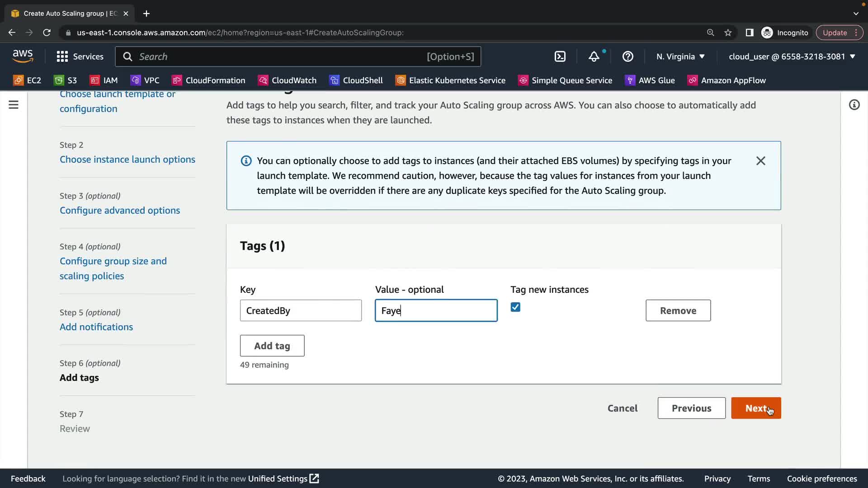Viewport: 868px width, 488px height.
Task: Click the AWS logo home icon
Action: coord(23,56)
